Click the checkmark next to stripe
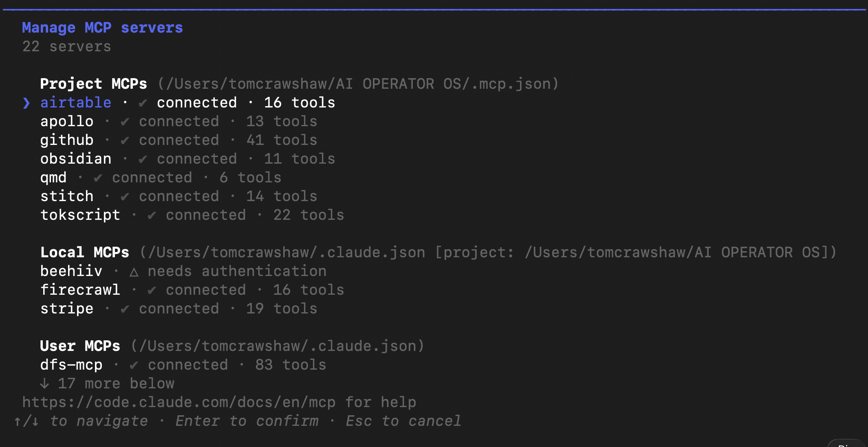Screen dimensions: 868x447 pyautogui.click(x=125, y=309)
